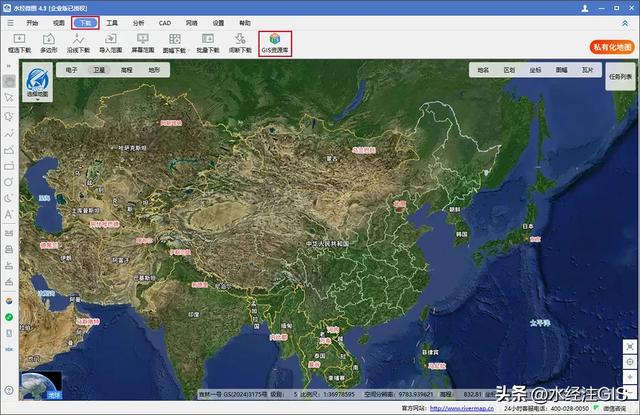Click the 私有化地图 orange button
Viewport: 640px width, 415px height.
point(612,47)
